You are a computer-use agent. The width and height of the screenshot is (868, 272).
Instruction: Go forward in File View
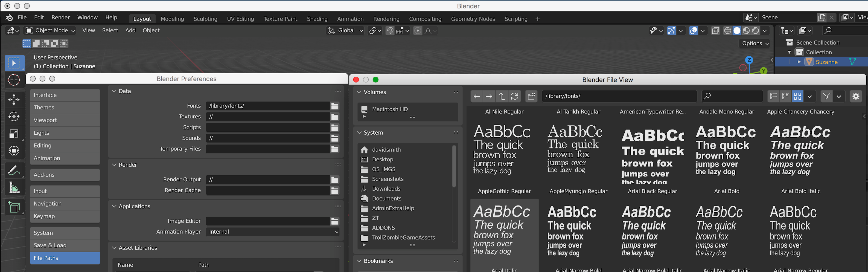point(489,96)
